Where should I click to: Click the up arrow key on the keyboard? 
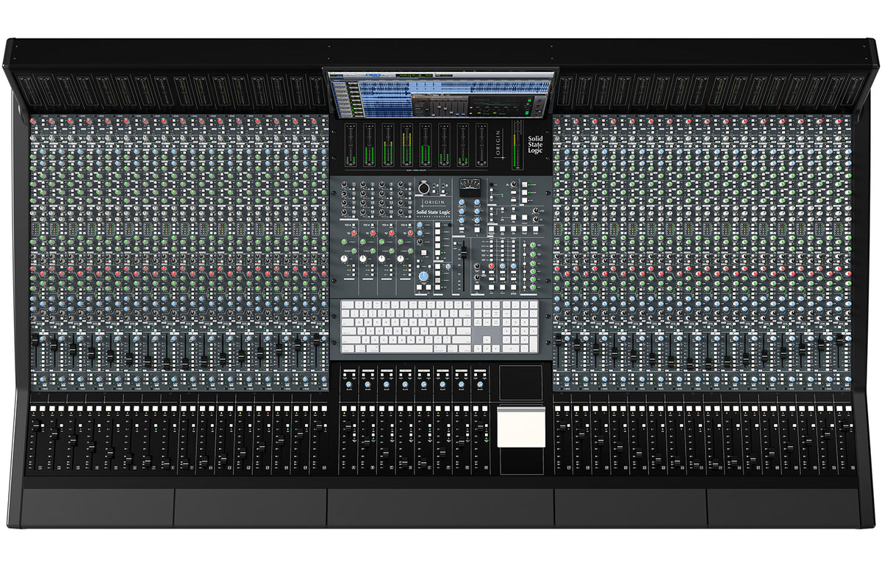coord(487,340)
